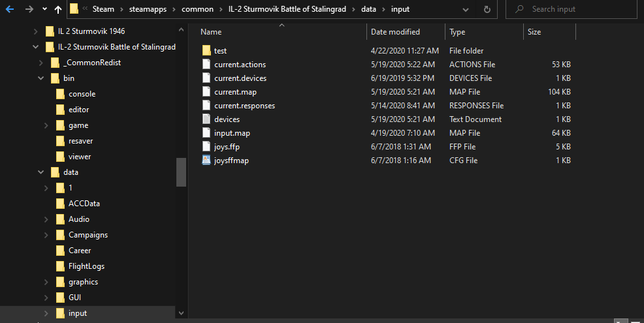Expand the folder 1 tree node

[x=46, y=188]
